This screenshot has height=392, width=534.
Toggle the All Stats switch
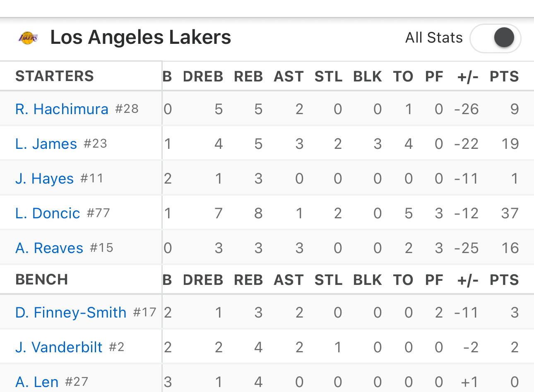tap(496, 38)
